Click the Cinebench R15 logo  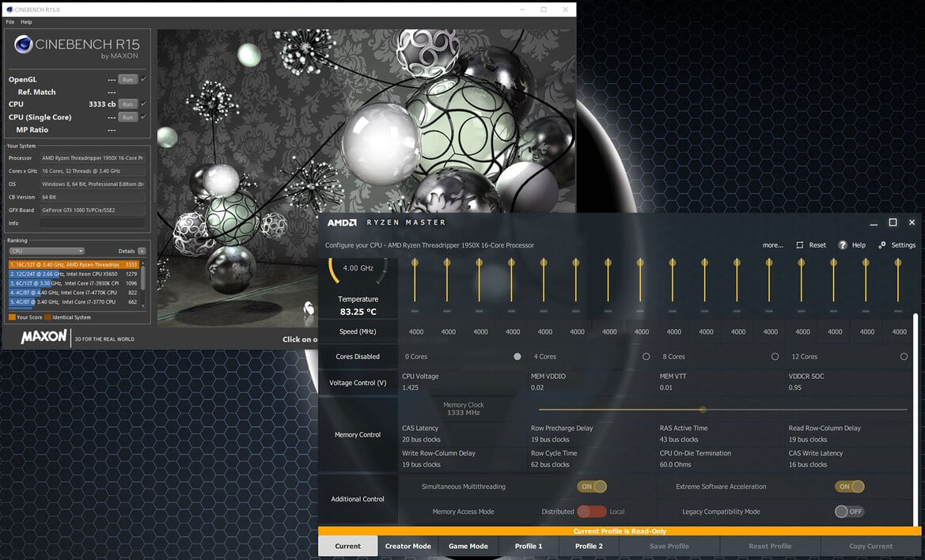coord(77,47)
